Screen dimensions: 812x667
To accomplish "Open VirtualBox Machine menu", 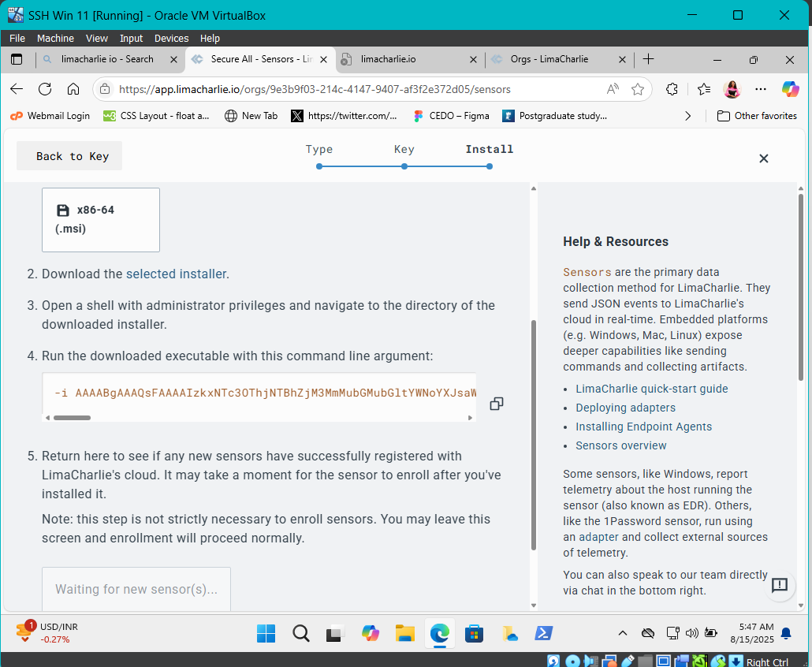I will [55, 39].
